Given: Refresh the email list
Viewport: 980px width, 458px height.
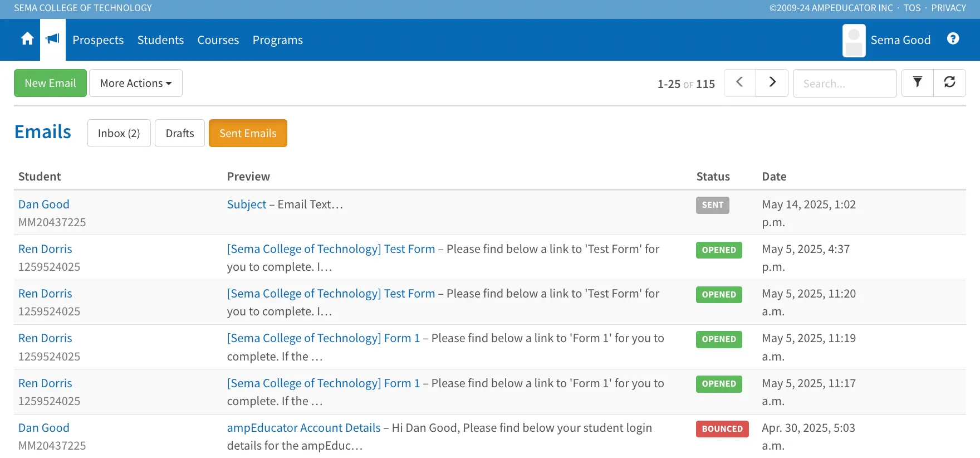Looking at the screenshot, I should pyautogui.click(x=949, y=82).
